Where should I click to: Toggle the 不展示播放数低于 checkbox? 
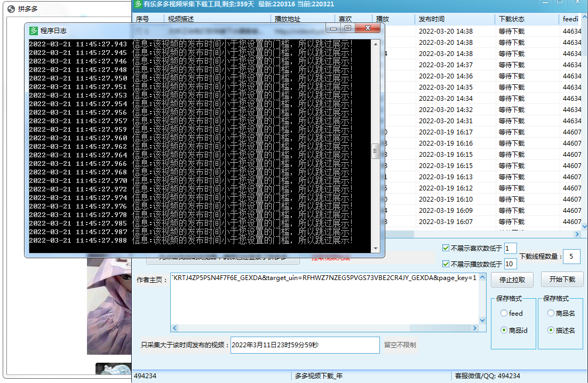point(446,264)
